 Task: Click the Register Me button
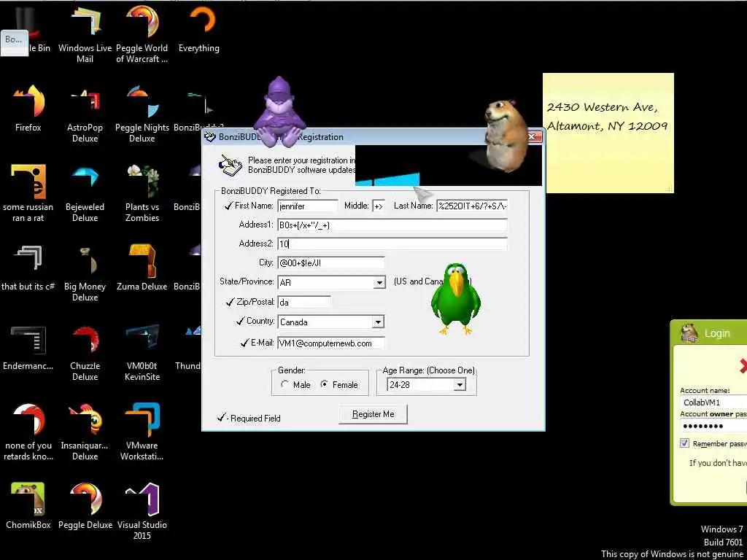[373, 414]
